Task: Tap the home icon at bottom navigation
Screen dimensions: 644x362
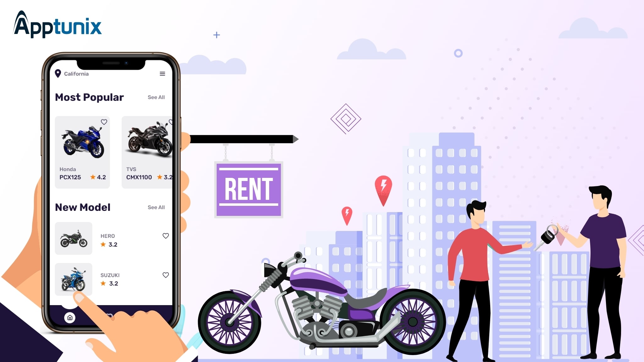Action: click(x=70, y=318)
